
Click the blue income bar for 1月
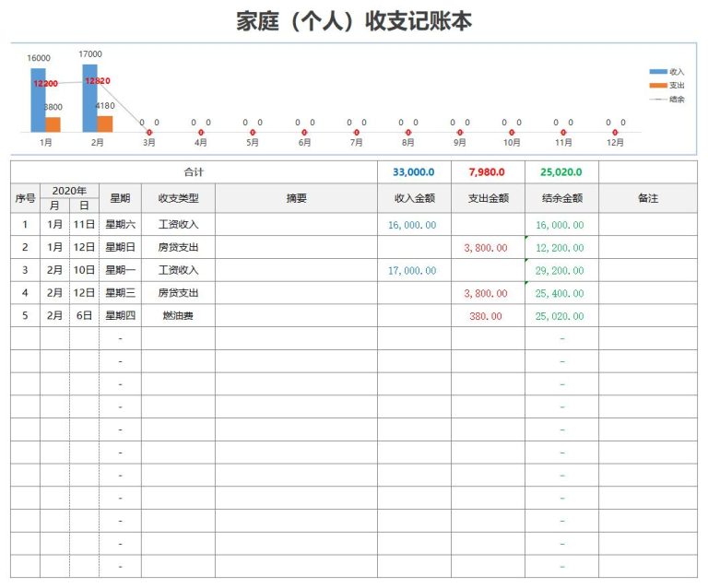pos(38,100)
